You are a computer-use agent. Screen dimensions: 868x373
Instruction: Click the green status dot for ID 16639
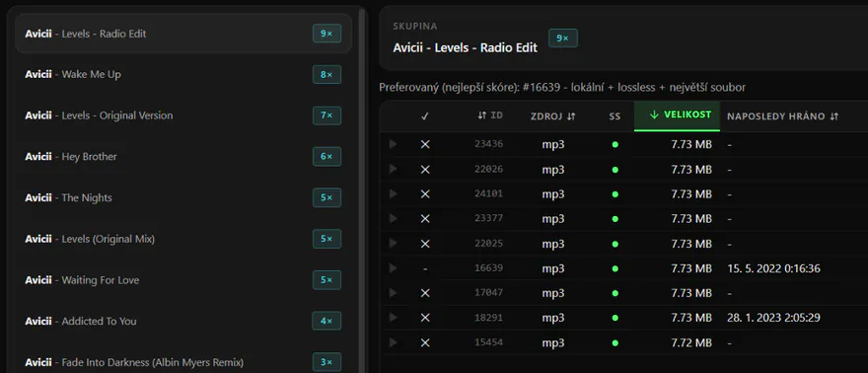(x=615, y=268)
